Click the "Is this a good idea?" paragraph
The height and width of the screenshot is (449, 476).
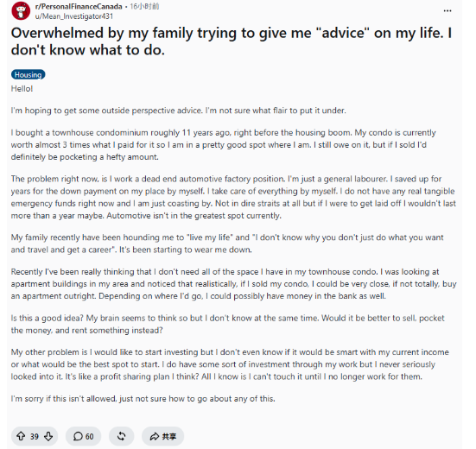[228, 324]
